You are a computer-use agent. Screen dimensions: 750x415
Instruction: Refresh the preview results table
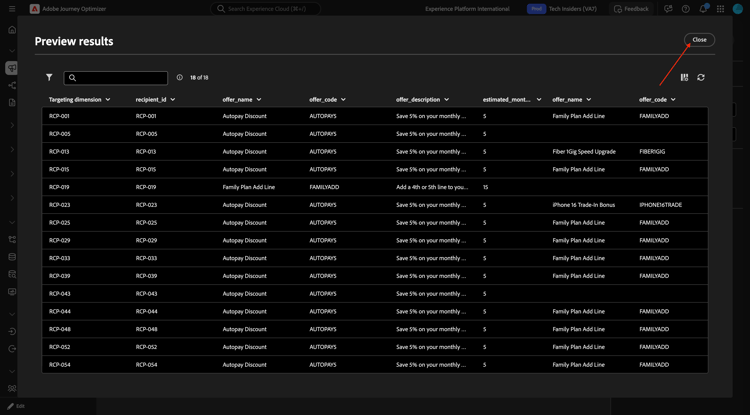point(701,77)
